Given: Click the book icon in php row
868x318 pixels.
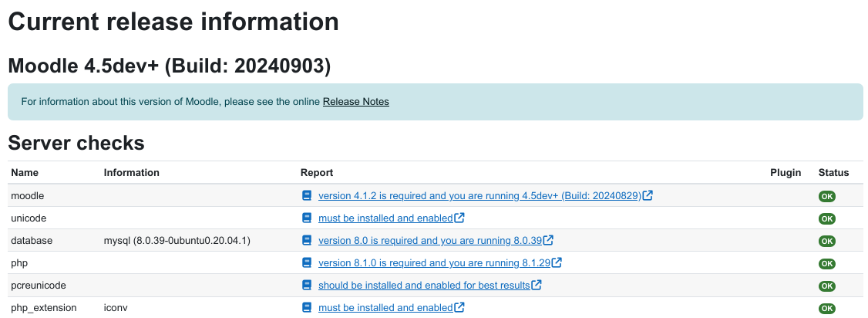Looking at the screenshot, I should (x=307, y=262).
